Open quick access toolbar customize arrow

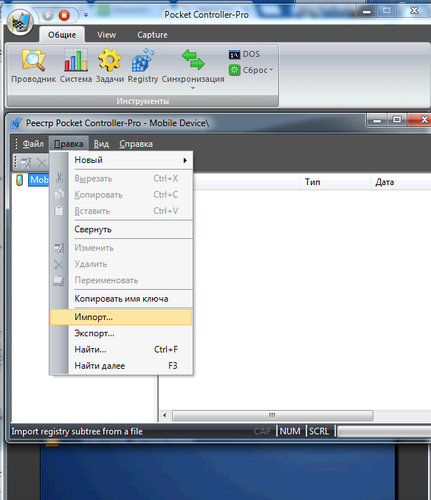point(86,15)
